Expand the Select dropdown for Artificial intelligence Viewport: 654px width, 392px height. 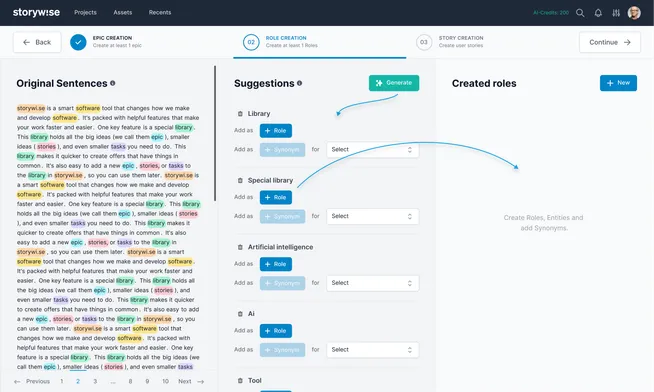point(372,283)
